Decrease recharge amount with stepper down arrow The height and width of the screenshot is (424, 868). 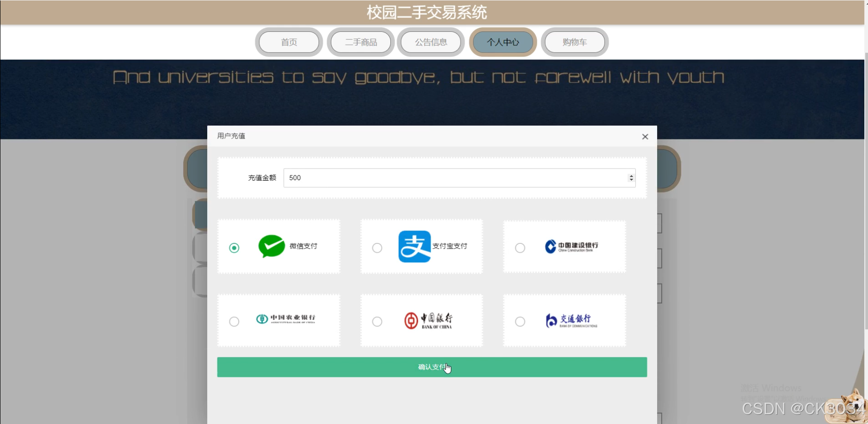(631, 180)
